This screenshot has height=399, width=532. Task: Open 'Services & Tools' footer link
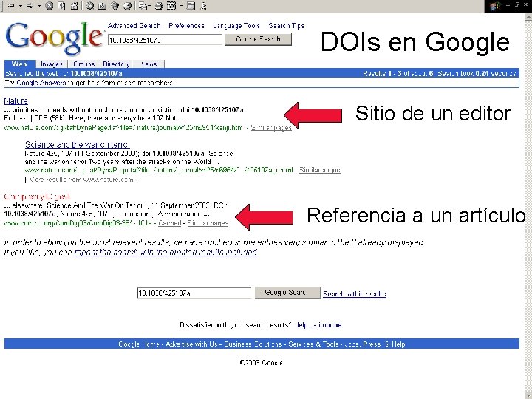point(313,344)
